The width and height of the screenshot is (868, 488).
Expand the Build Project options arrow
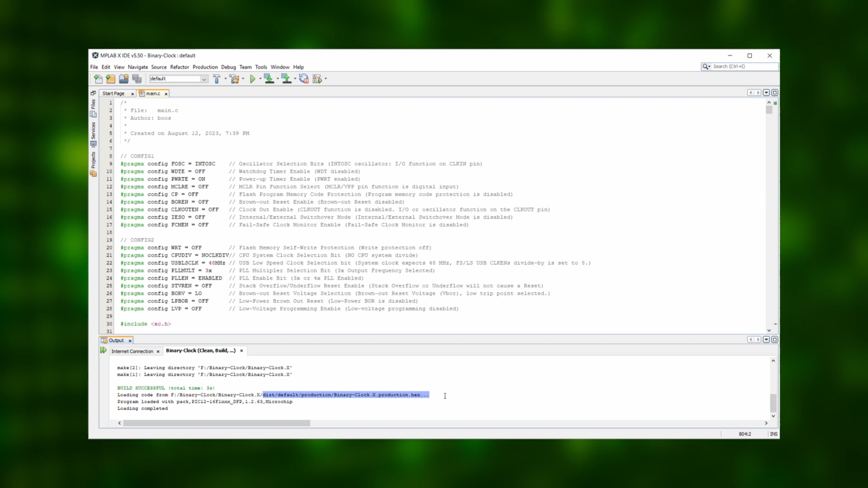225,79
